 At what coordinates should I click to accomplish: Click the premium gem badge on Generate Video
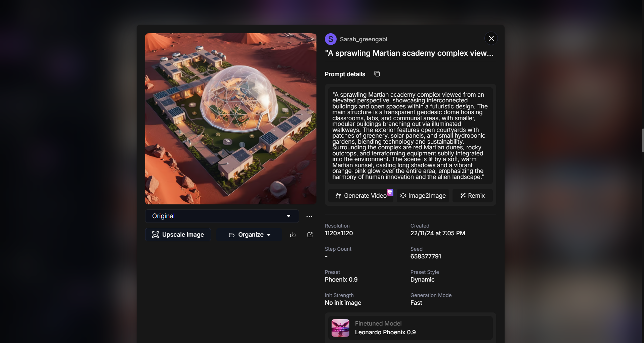click(390, 192)
